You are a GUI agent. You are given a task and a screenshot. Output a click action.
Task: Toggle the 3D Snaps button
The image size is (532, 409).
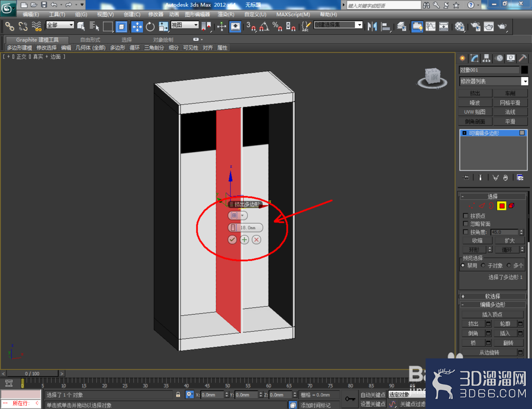251,26
